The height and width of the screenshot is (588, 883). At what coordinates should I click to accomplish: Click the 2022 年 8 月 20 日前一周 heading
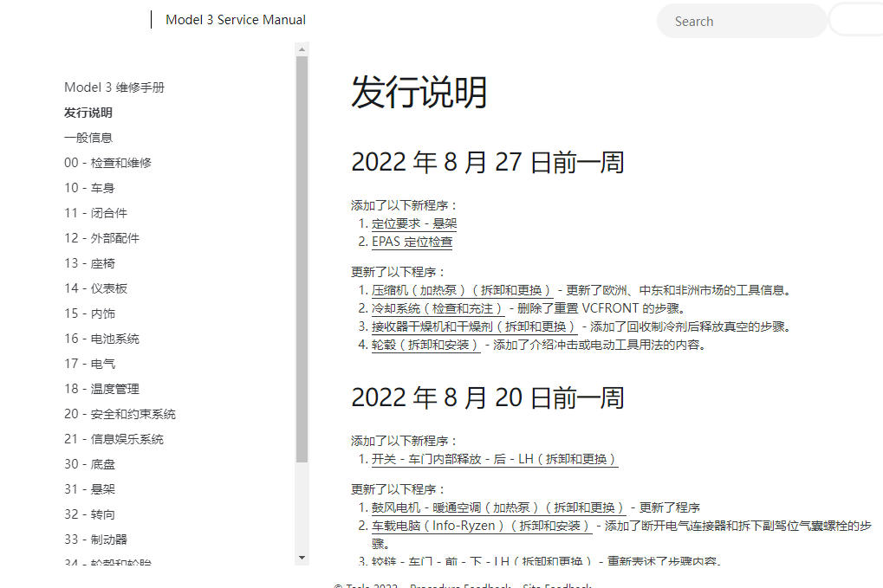click(488, 397)
